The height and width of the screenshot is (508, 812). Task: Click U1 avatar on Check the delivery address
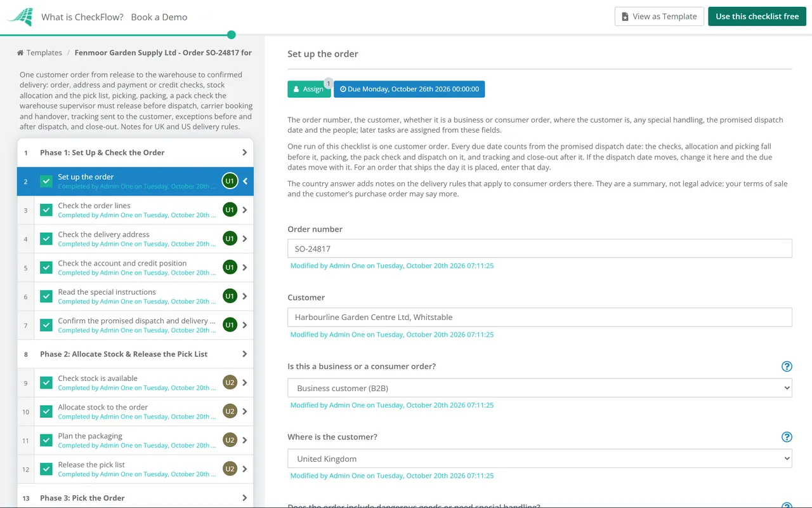pos(230,239)
